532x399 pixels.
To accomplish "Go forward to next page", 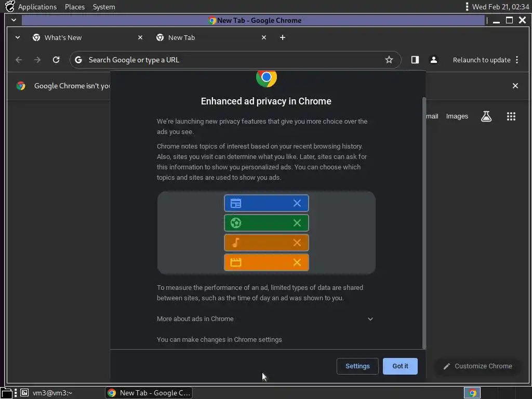I will pyautogui.click(x=37, y=60).
